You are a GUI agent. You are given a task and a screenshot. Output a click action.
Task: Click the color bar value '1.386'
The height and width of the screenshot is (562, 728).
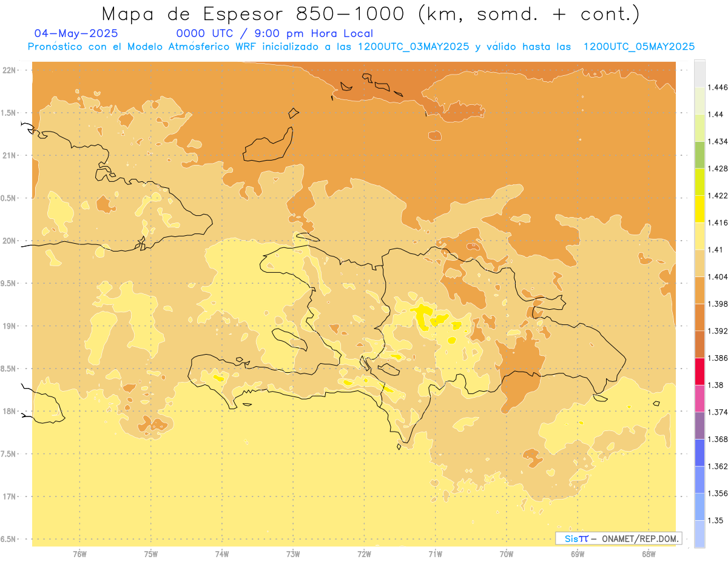click(x=717, y=358)
